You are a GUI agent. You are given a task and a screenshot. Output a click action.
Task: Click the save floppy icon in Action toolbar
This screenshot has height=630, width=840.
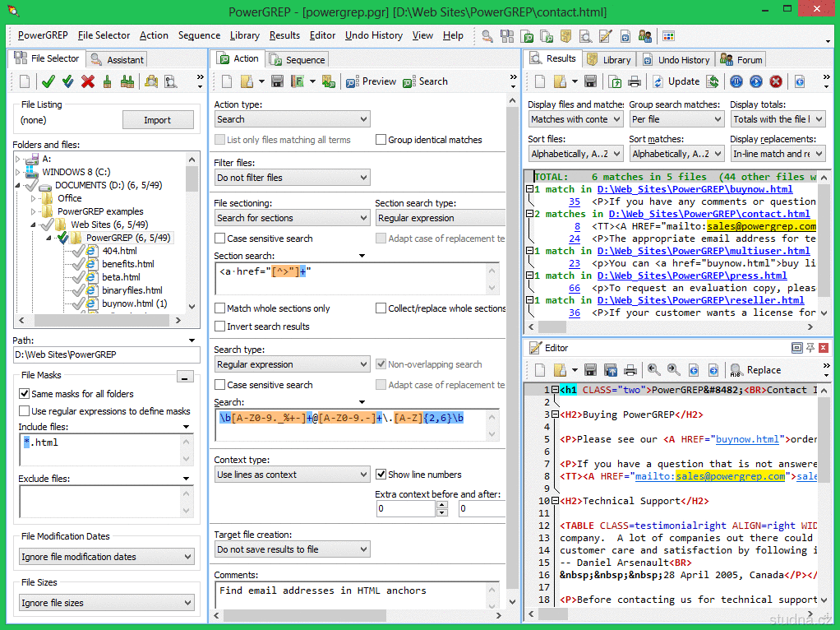(x=277, y=81)
